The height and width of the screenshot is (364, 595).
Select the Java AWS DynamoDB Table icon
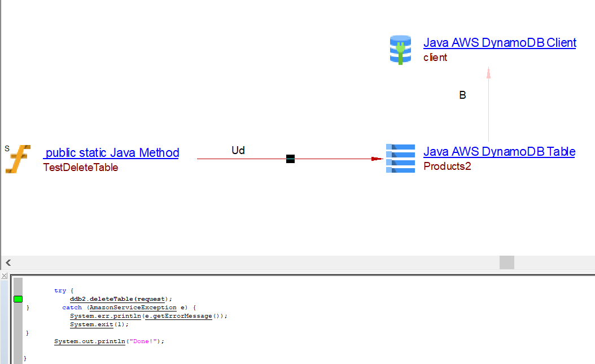pyautogui.click(x=400, y=159)
